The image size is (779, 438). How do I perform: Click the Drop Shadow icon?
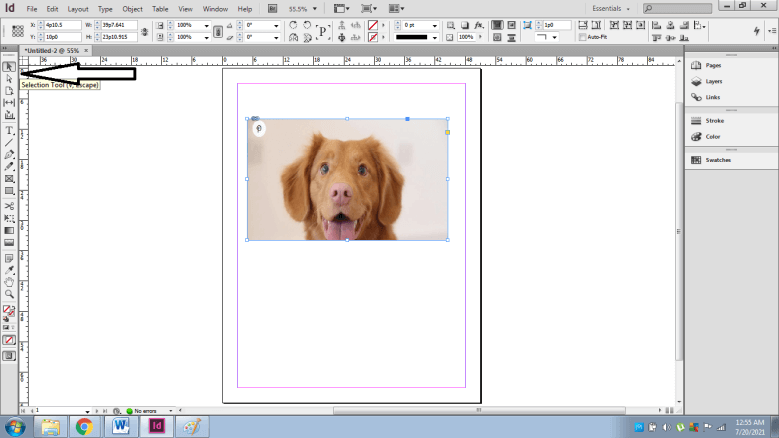click(x=465, y=25)
